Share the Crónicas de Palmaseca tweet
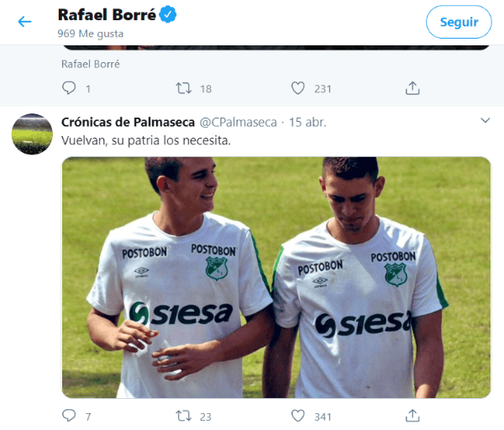Viewport: 504px width, 430px height. [412, 415]
